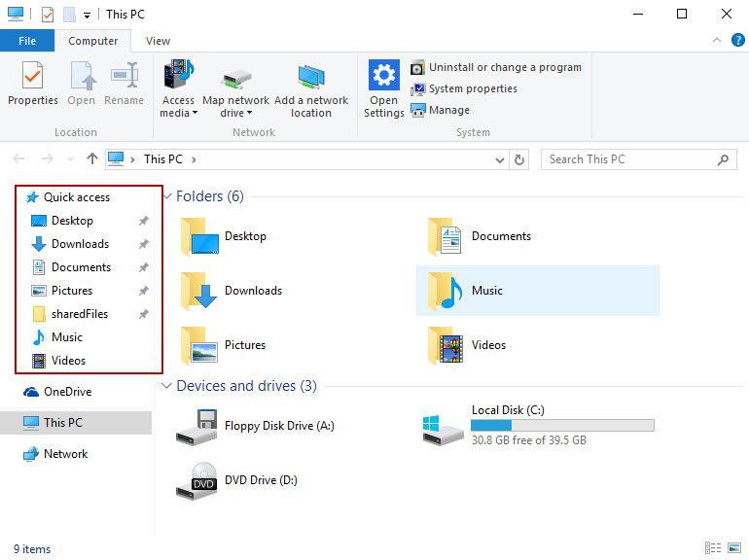The width and height of the screenshot is (749, 560).
Task: Select Local Disk (C:) drive icon
Action: [x=443, y=429]
